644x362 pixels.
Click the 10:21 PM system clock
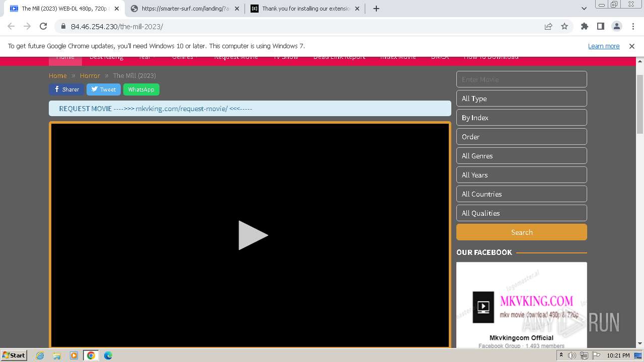point(618,355)
